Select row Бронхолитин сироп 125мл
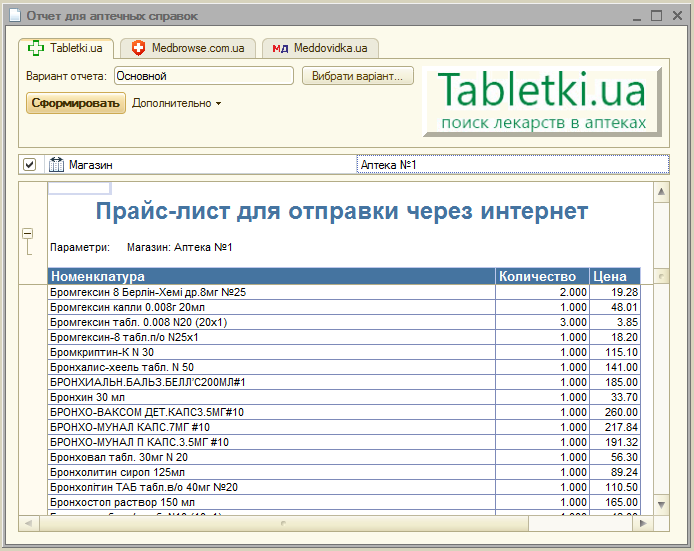694x551 pixels. pos(344,473)
